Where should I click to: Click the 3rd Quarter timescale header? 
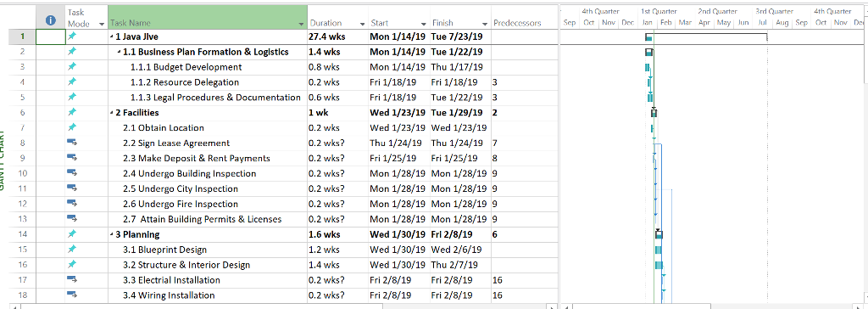[774, 11]
